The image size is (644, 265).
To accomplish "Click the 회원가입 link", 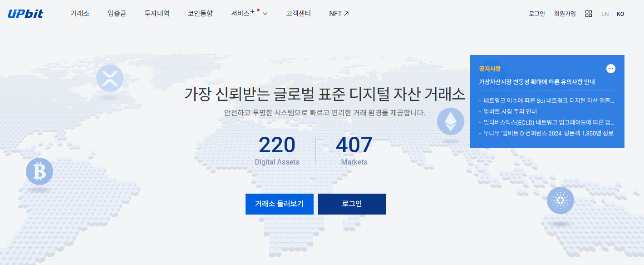I will coord(564,14).
